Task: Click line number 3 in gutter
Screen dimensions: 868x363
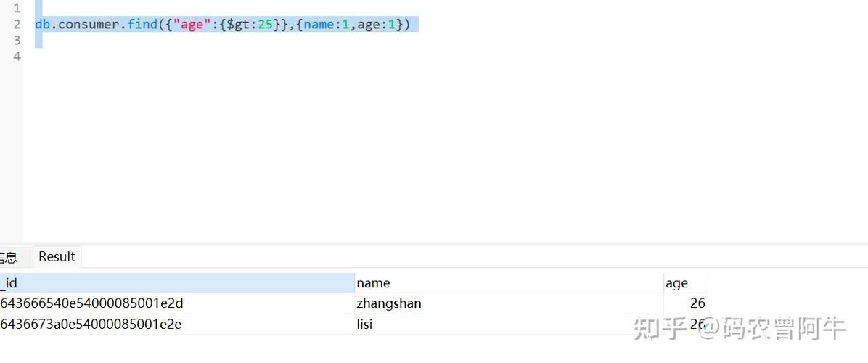Action: pos(17,41)
